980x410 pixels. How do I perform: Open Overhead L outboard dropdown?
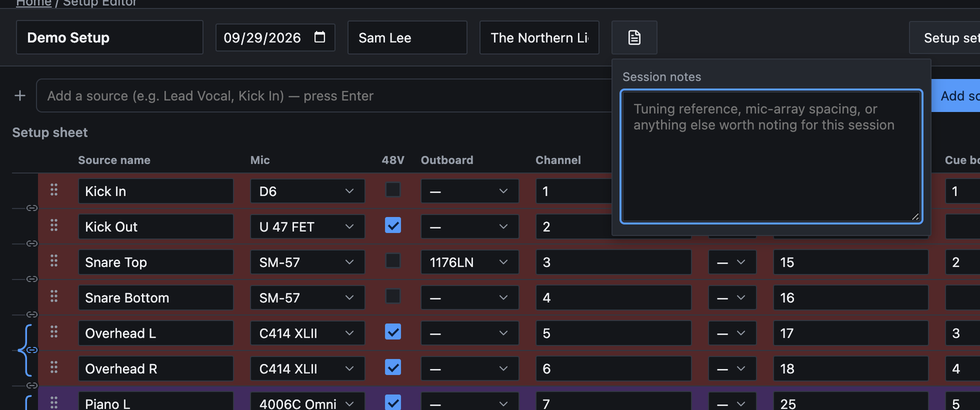[x=470, y=333]
